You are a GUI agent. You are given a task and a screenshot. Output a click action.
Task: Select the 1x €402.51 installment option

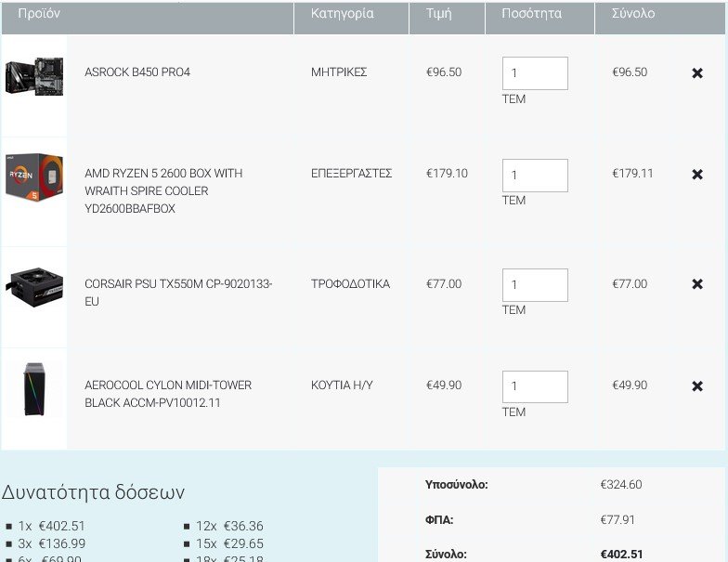pyautogui.click(x=52, y=526)
